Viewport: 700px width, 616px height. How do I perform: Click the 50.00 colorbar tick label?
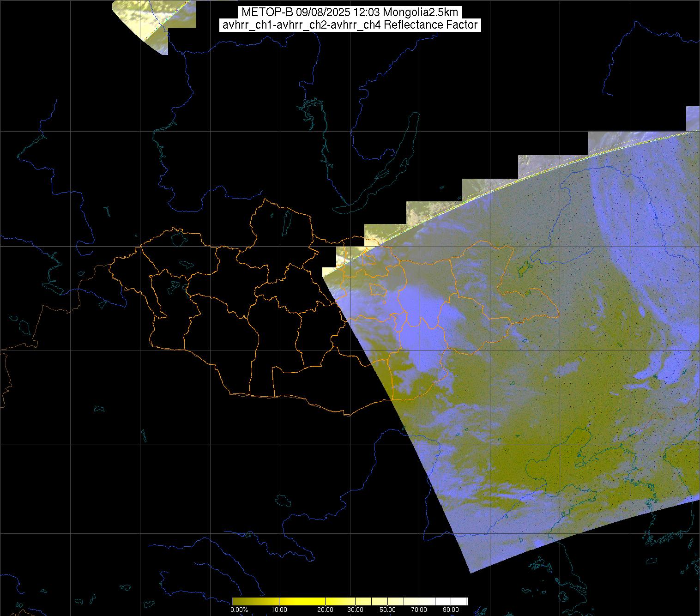[388, 610]
